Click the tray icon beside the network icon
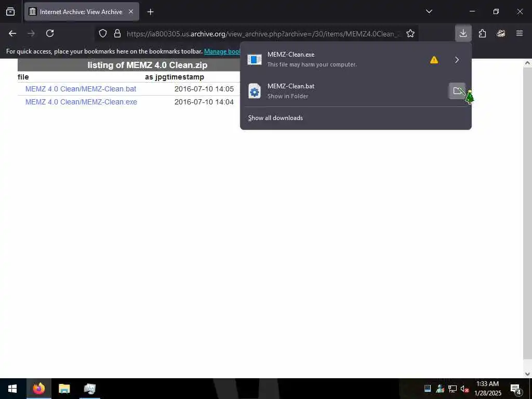This screenshot has height=399, width=532. tap(440, 389)
